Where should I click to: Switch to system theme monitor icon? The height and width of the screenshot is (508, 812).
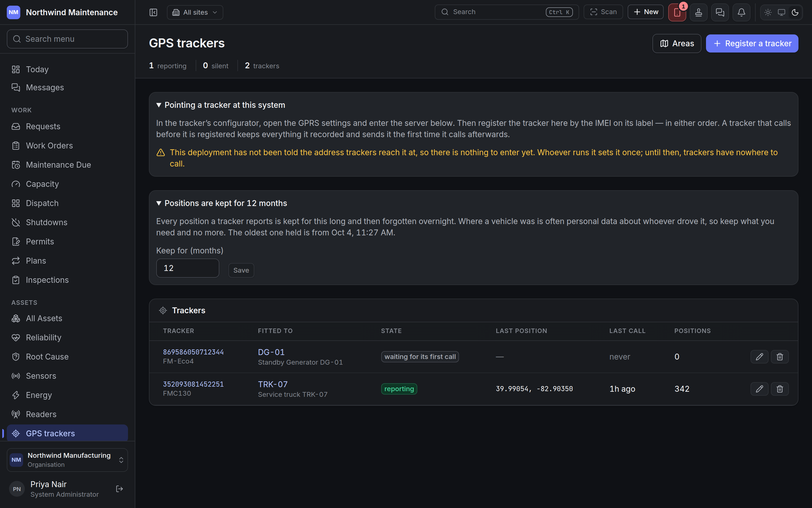[782, 12]
